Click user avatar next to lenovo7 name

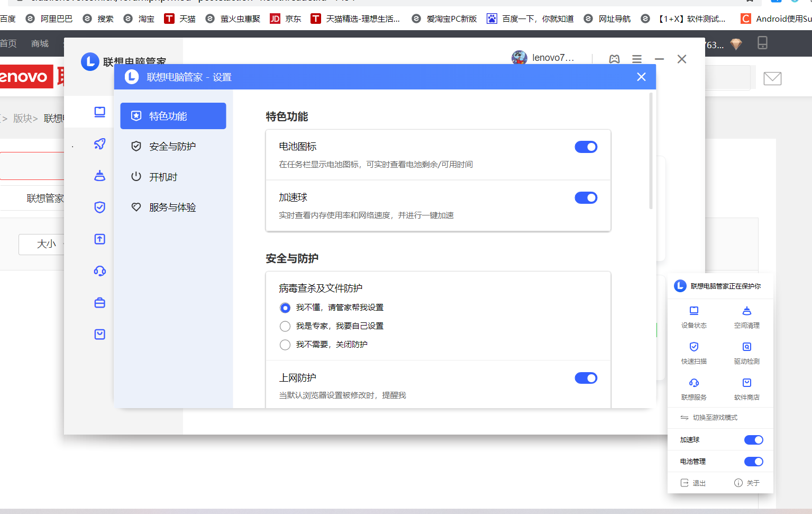(519, 57)
